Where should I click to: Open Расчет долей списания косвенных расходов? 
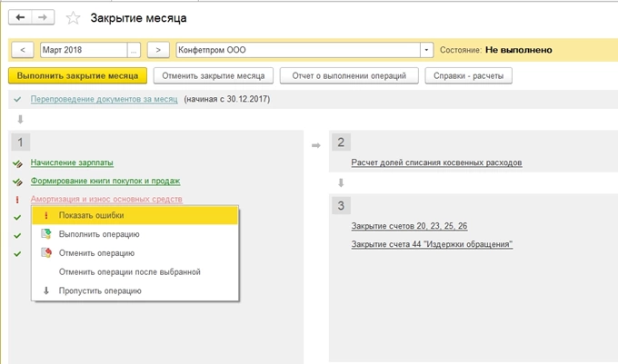pyautogui.click(x=437, y=162)
